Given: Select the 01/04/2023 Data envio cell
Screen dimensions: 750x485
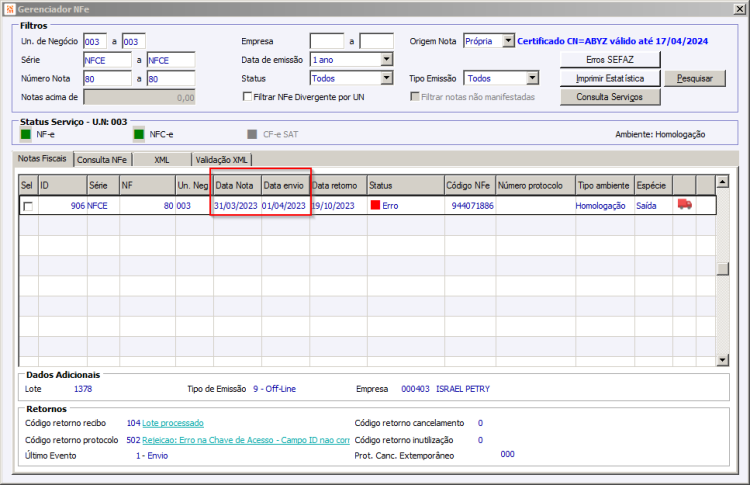Looking at the screenshot, I should coord(284,206).
